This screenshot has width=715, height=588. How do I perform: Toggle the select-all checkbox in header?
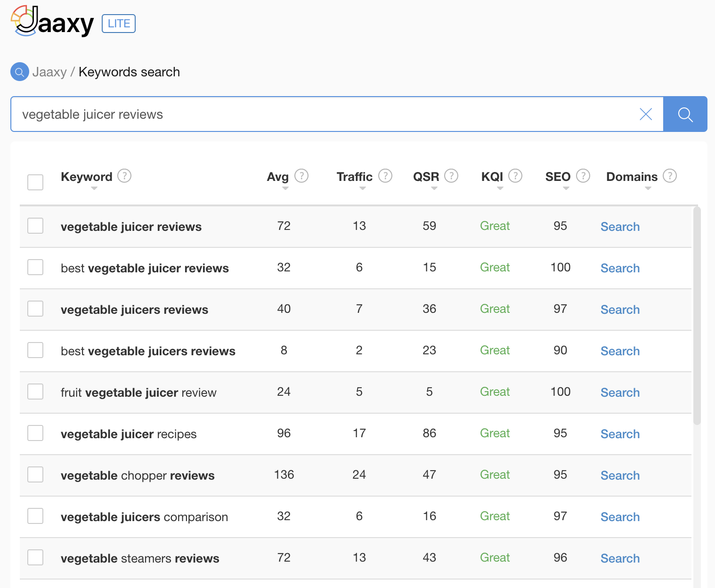tap(35, 182)
